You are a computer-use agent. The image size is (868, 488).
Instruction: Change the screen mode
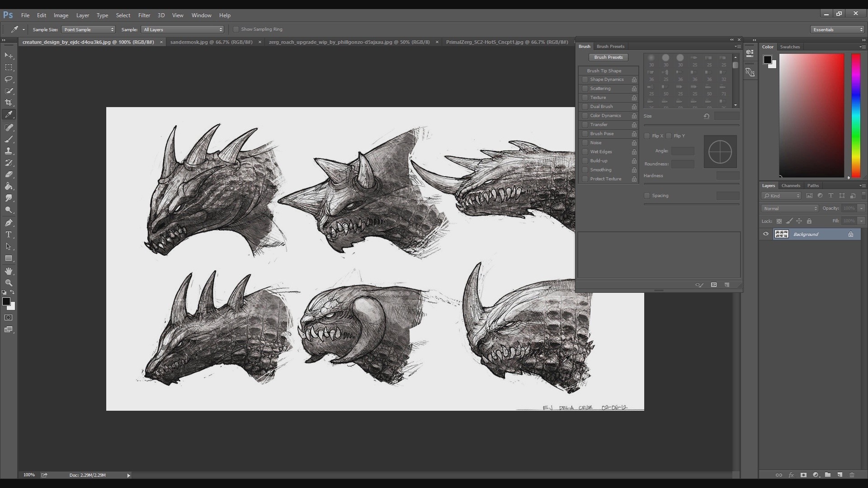pos(9,330)
